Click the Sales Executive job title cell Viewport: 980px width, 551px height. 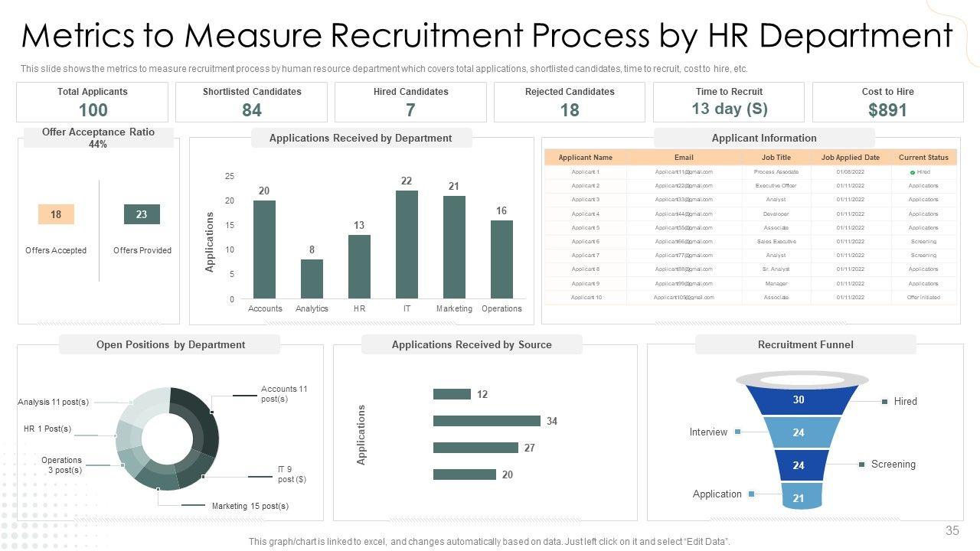coord(776,241)
